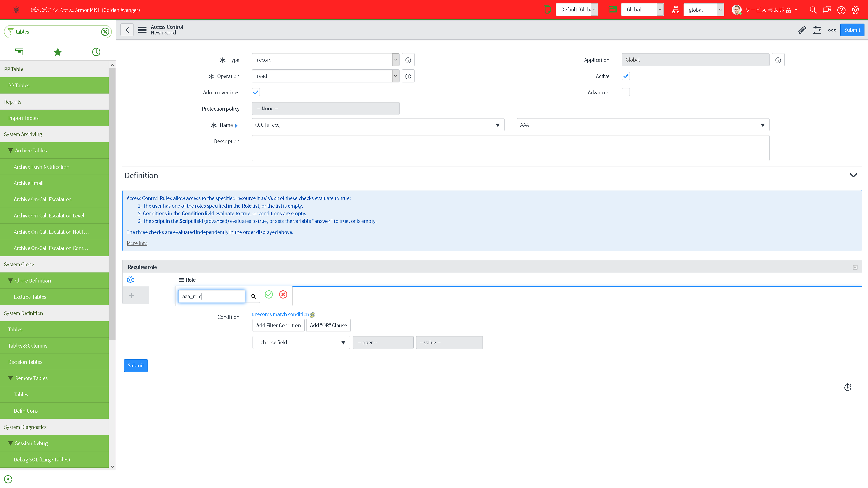Clear the navigator filter text
868x488 pixels.
(105, 32)
